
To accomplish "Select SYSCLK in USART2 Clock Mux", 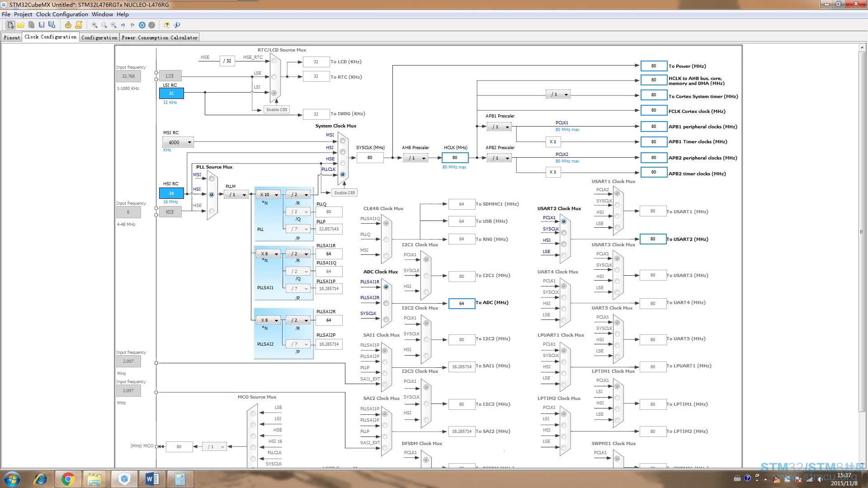I will click(x=564, y=233).
